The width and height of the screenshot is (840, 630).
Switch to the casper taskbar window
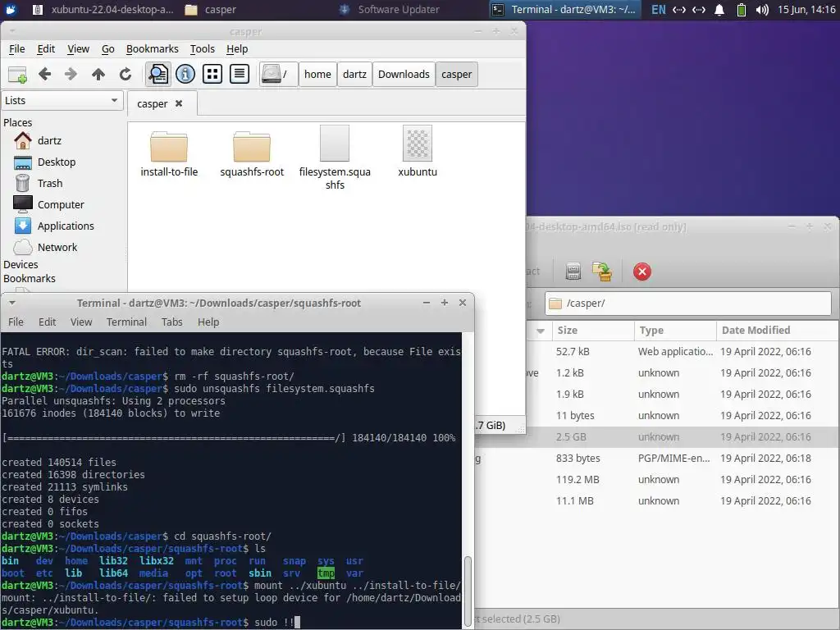point(211,10)
